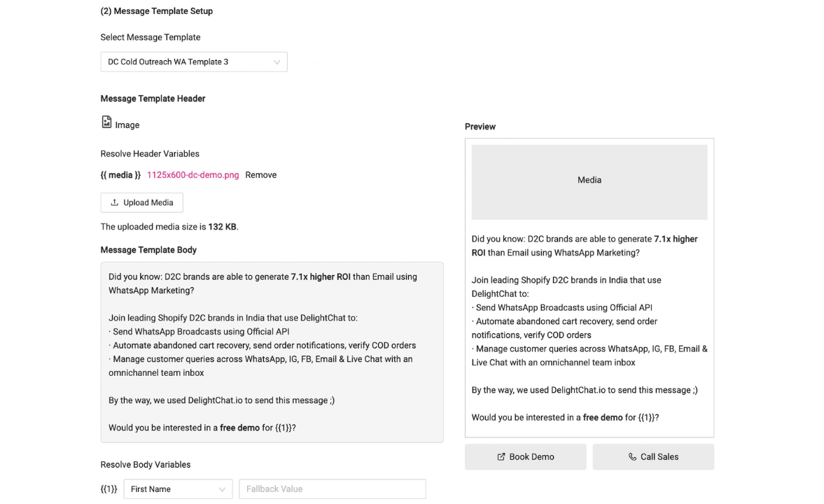Click the upload arrow icon in Upload Media
The image size is (824, 504).
point(114,202)
